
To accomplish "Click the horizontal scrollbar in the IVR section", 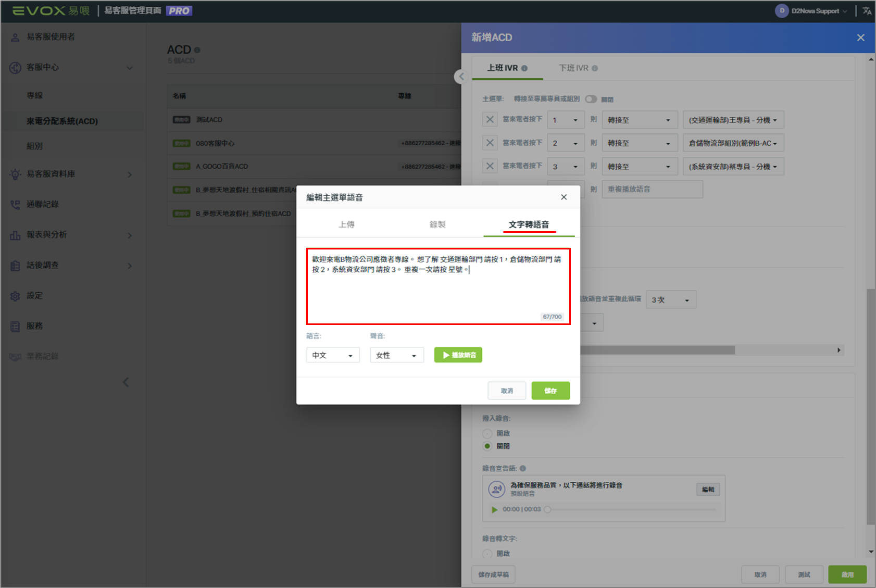I will (x=657, y=350).
